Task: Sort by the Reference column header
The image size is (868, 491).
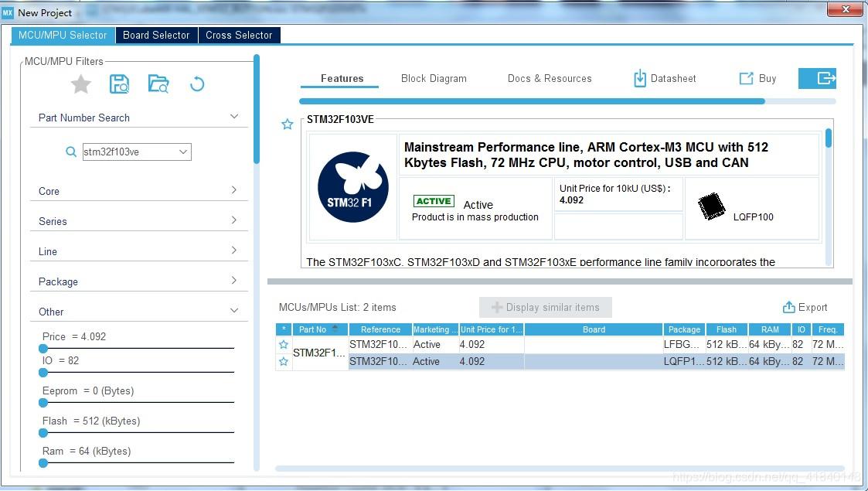Action: pos(380,329)
